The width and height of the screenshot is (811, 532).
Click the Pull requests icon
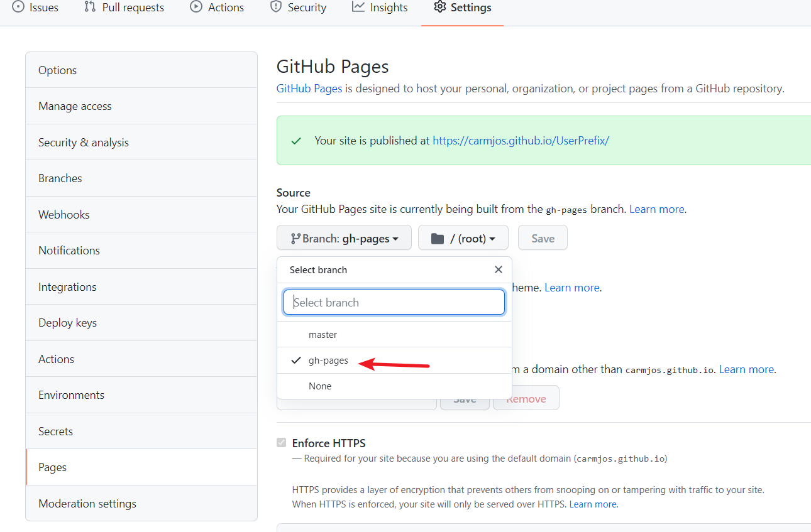[x=90, y=7]
